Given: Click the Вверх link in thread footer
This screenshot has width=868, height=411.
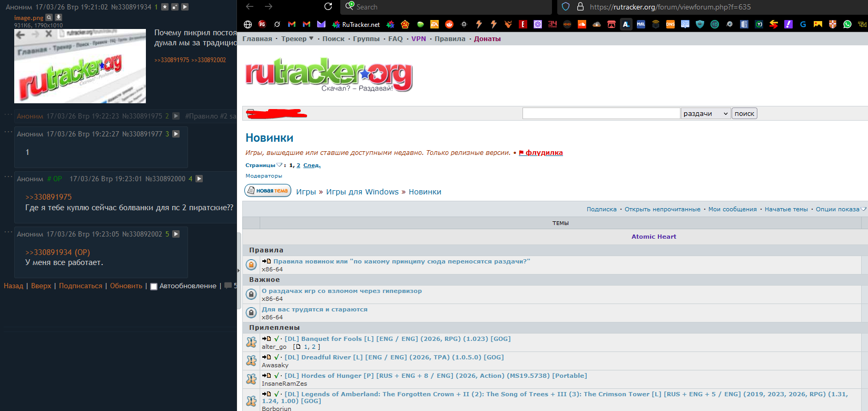Looking at the screenshot, I should pos(41,286).
